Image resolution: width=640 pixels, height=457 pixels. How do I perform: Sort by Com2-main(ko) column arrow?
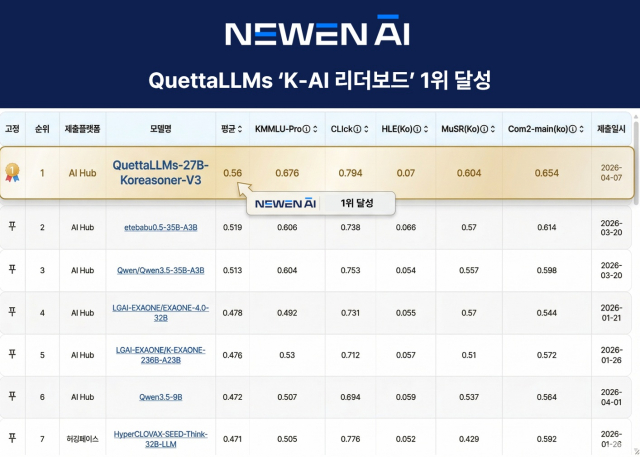[577, 129]
